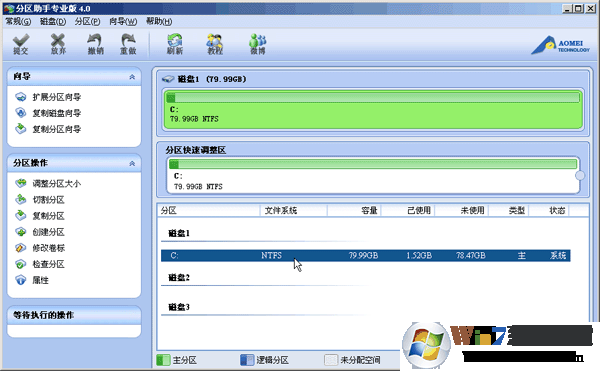Select 创建分区 operation

48,232
